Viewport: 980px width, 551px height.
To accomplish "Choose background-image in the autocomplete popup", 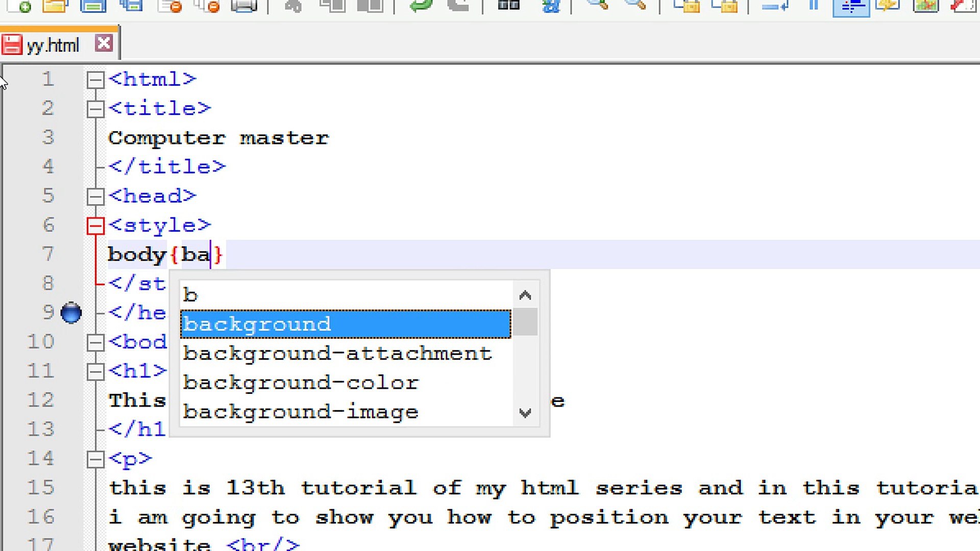I will 301,412.
